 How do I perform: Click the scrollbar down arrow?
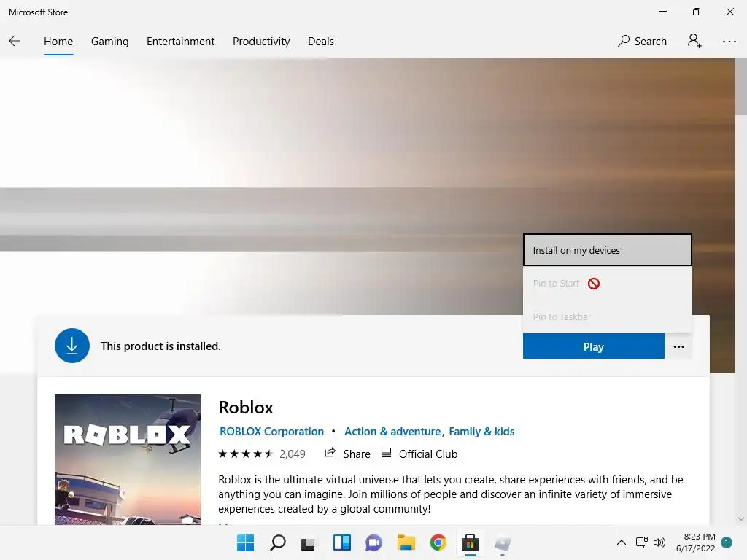pos(741,519)
